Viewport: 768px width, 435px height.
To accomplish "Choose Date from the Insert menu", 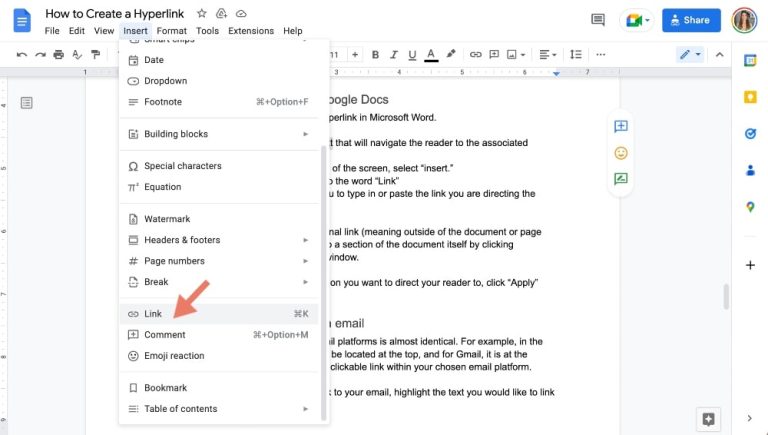I will coord(219,60).
